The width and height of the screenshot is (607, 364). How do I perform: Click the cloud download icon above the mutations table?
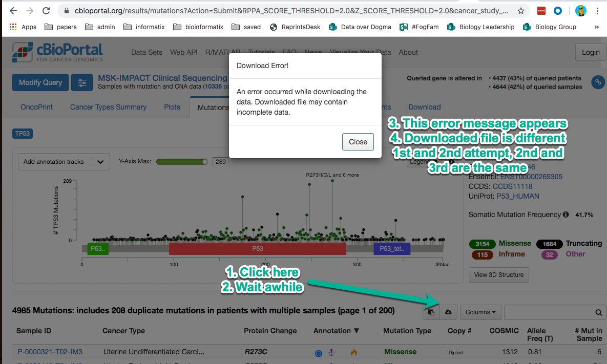click(448, 312)
